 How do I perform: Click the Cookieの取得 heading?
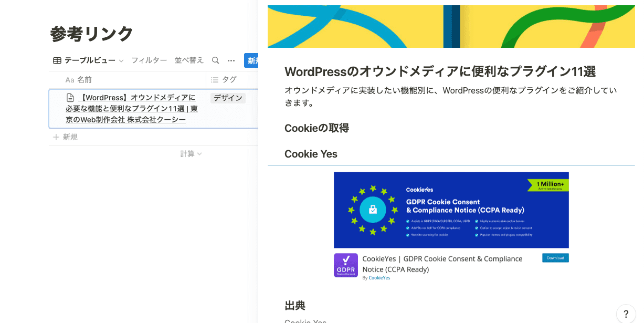tap(316, 128)
